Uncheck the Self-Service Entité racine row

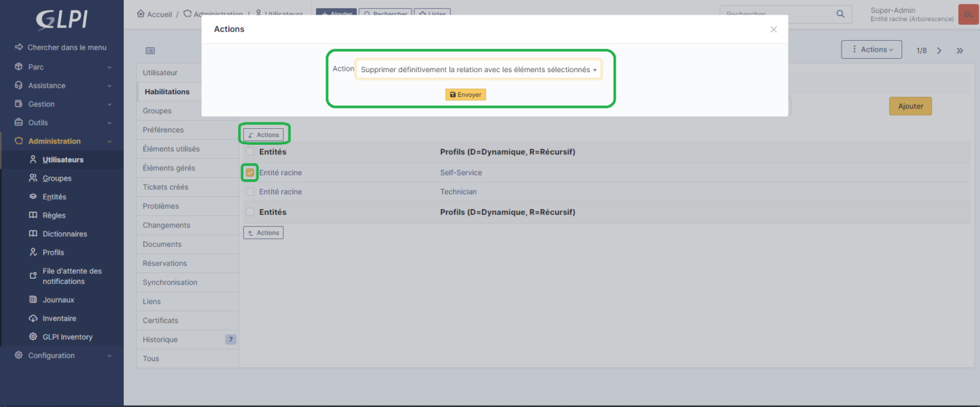(x=249, y=172)
